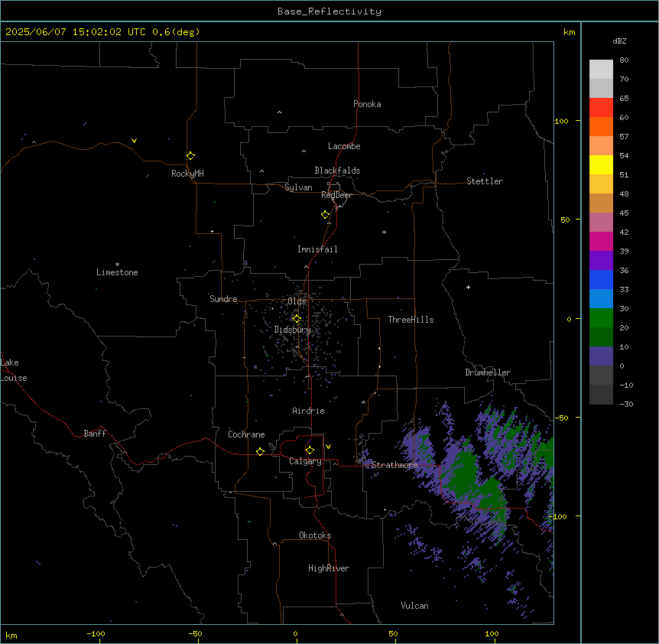This screenshot has height=644, width=659.
Task: Select the light gray 70-80 dBZ swatch
Action: [601, 70]
